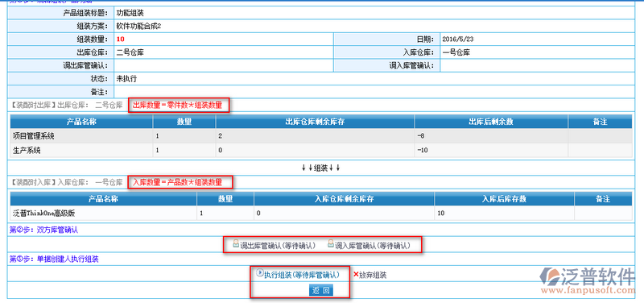Select the 泛普ThinkOne高级版 row
644x303 pixels.
(320, 213)
